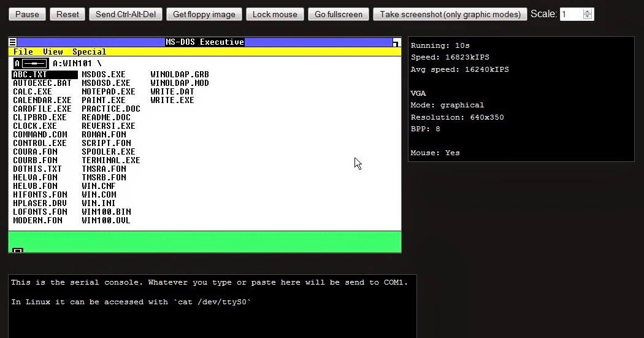Image resolution: width=644 pixels, height=338 pixels.
Task: Select WRITE.DAT file
Action: click(172, 91)
